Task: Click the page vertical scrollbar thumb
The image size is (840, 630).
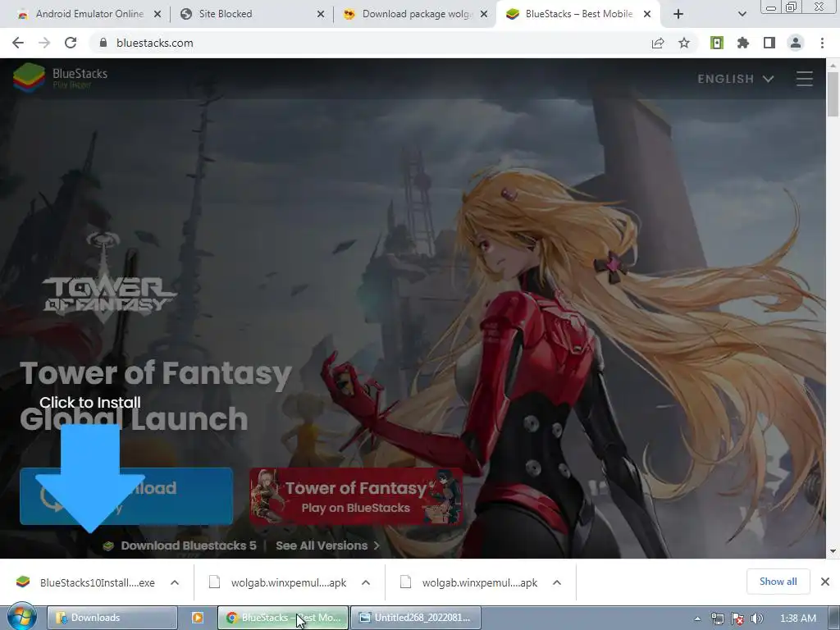Action: pyautogui.click(x=833, y=94)
